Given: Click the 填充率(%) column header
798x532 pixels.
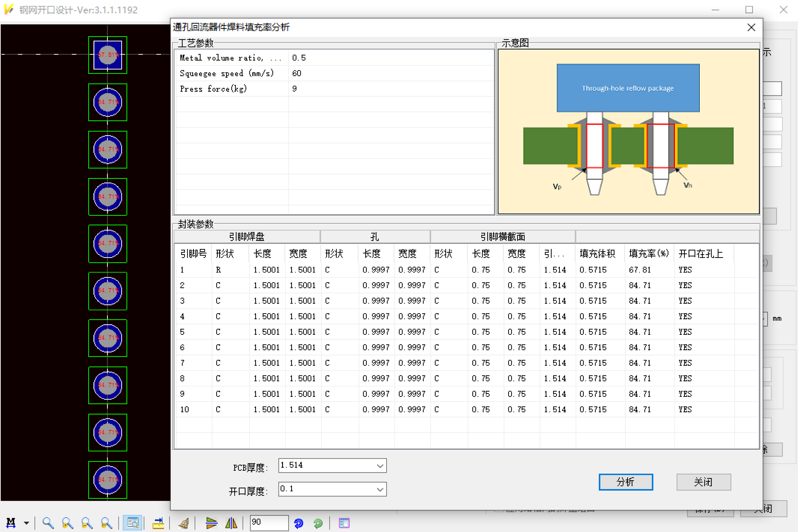Looking at the screenshot, I should click(x=649, y=253).
